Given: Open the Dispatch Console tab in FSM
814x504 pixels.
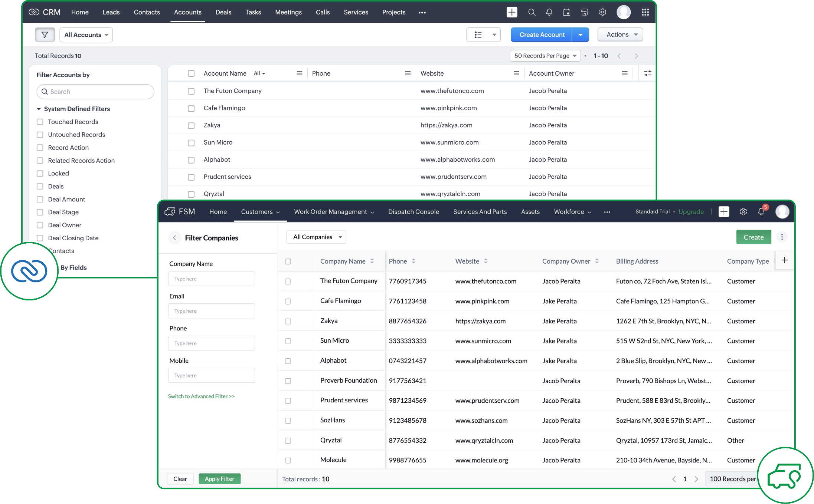Looking at the screenshot, I should 413,212.
